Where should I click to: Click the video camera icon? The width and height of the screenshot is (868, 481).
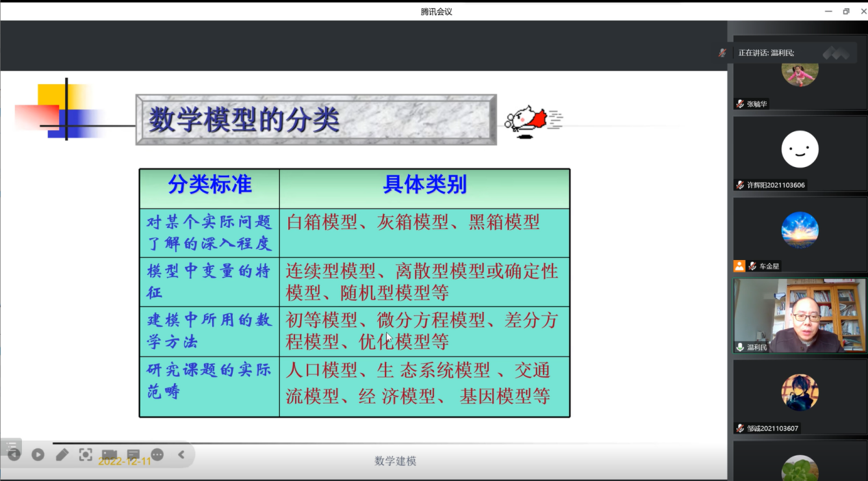tap(110, 454)
